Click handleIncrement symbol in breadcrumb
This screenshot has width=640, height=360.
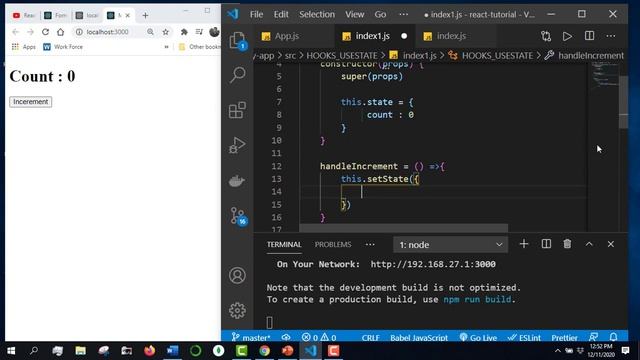(x=591, y=56)
